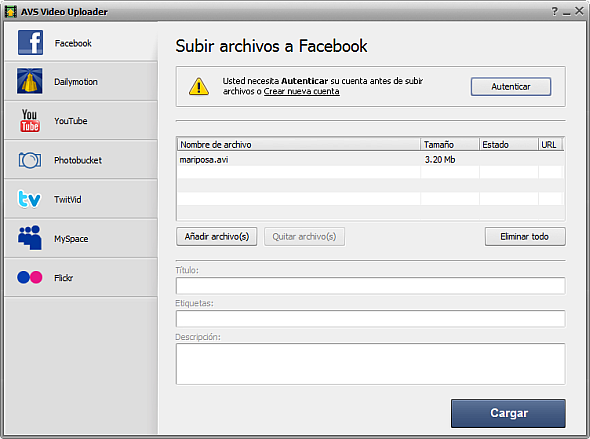
Task: Click the MySpace people icon
Action: tap(30, 238)
